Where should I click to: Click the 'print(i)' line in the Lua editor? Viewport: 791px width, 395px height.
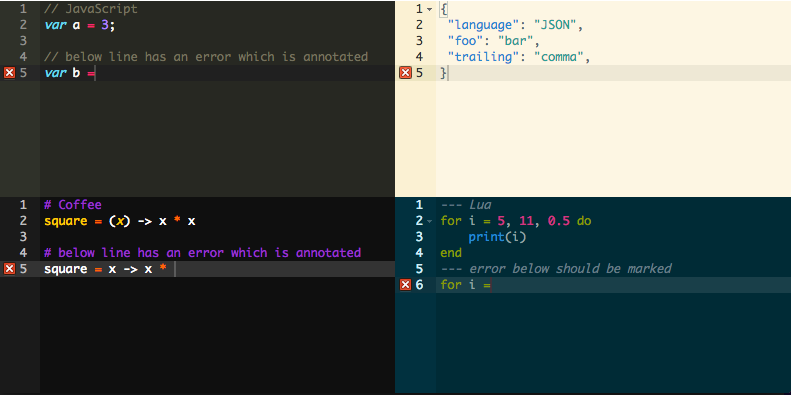point(497,237)
